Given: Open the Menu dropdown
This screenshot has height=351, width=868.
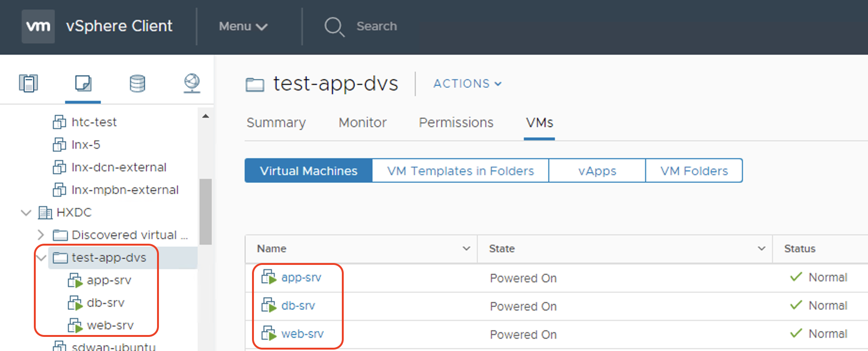Looking at the screenshot, I should [x=243, y=26].
